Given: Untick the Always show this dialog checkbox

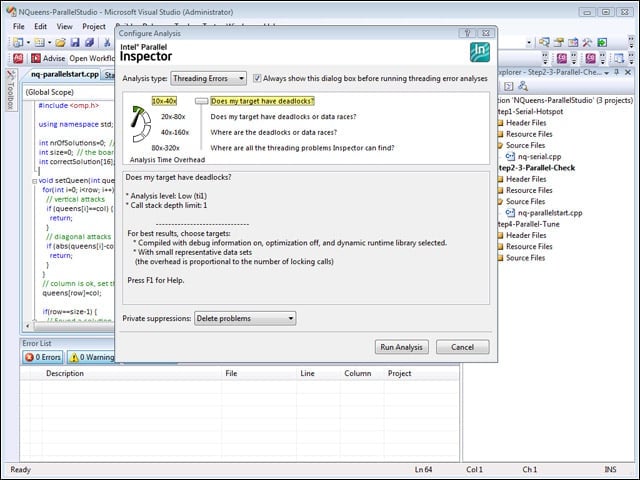Looking at the screenshot, I should click(257, 78).
